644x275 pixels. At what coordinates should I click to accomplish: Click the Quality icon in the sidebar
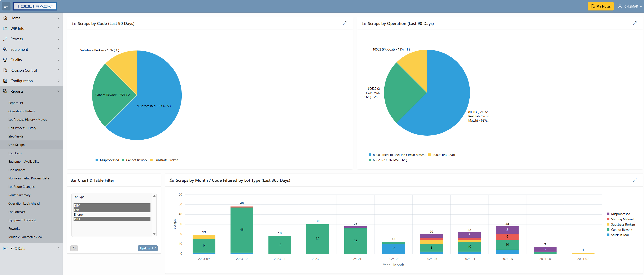click(5, 60)
